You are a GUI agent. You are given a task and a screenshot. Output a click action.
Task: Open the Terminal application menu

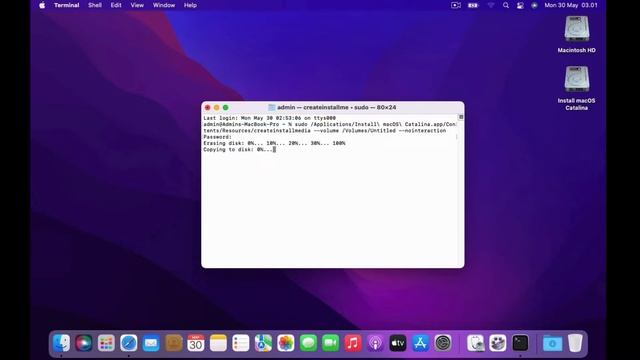67,5
